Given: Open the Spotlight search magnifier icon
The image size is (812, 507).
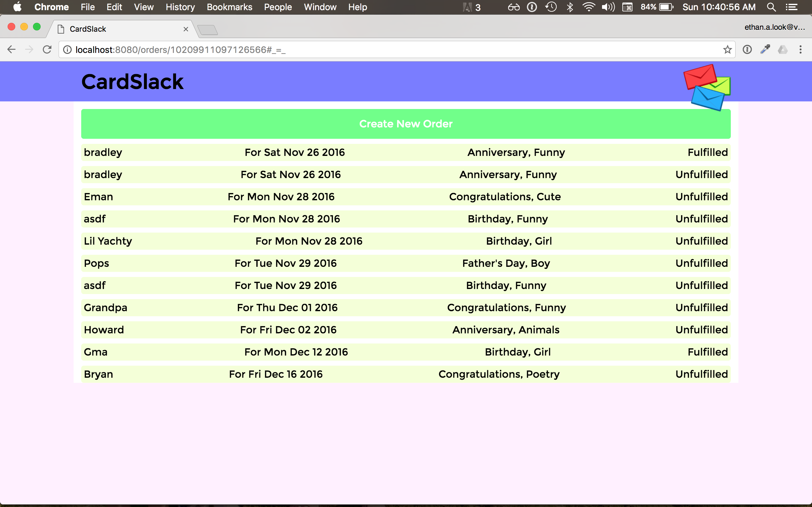Looking at the screenshot, I should tap(771, 7).
